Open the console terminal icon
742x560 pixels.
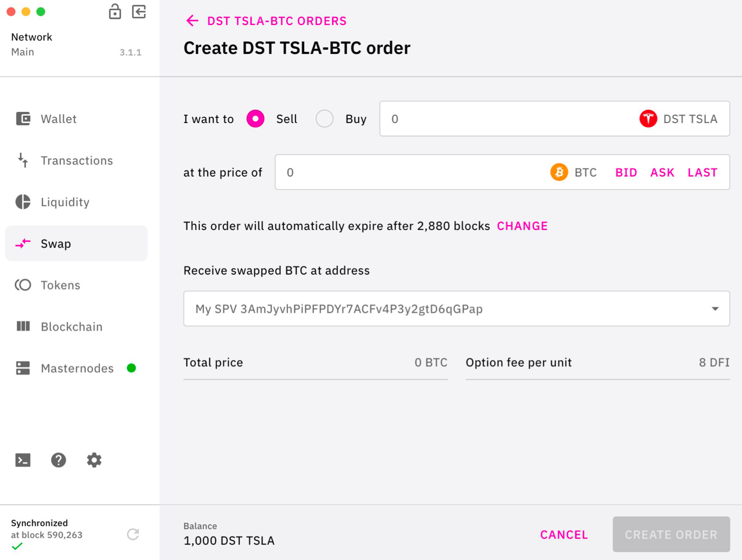click(x=23, y=460)
